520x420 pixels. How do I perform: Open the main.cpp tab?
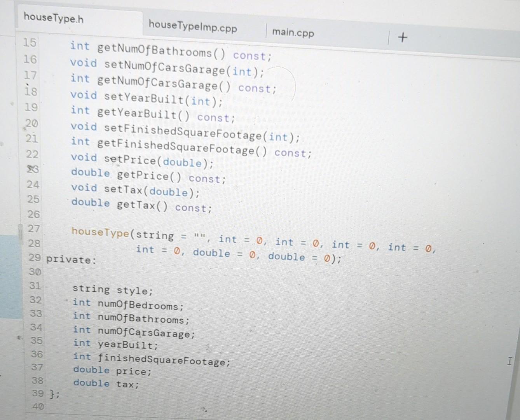(x=293, y=33)
